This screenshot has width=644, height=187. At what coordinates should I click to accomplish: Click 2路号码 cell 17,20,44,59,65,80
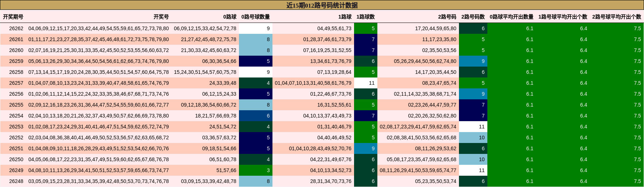(x=436, y=28)
